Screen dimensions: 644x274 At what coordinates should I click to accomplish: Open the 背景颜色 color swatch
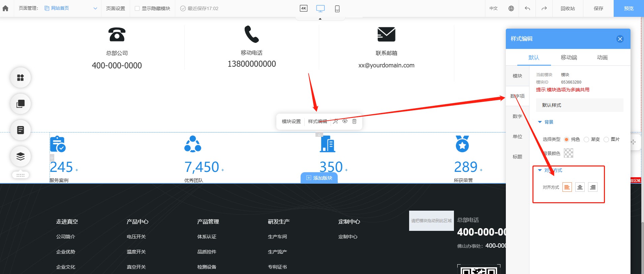[569, 153]
